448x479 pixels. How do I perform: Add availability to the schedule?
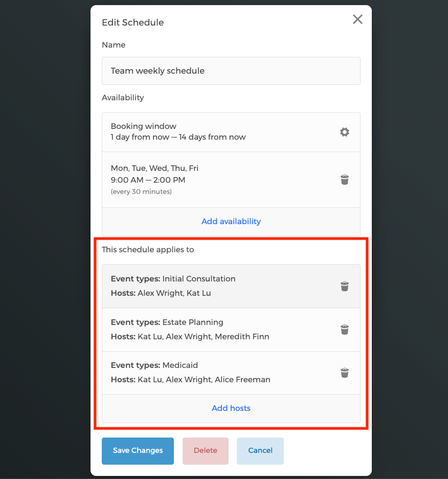(231, 222)
